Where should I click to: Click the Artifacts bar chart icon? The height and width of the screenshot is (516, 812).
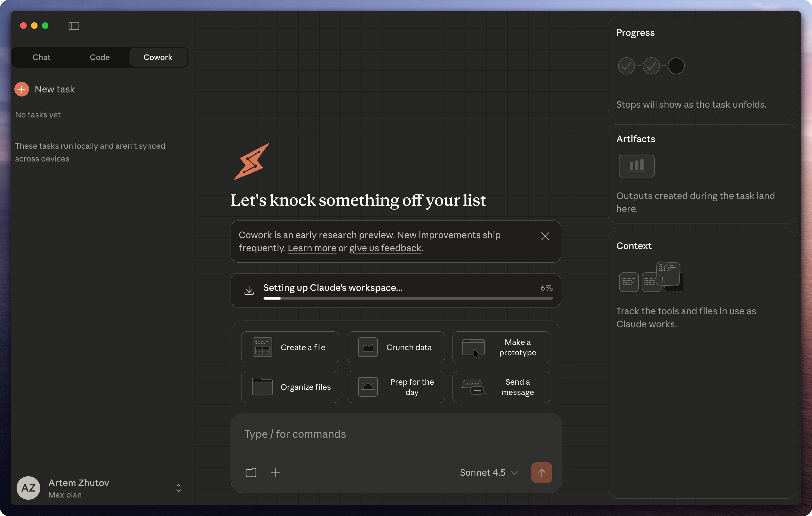point(636,166)
